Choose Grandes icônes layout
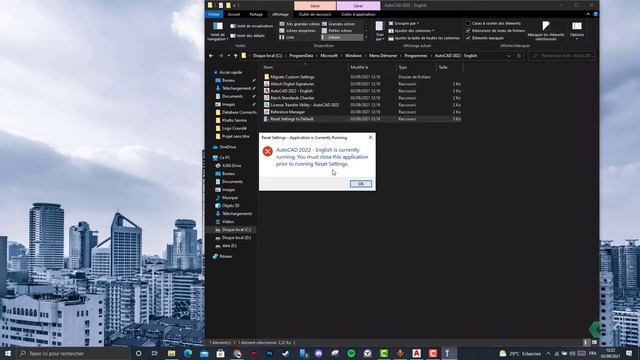 point(339,24)
